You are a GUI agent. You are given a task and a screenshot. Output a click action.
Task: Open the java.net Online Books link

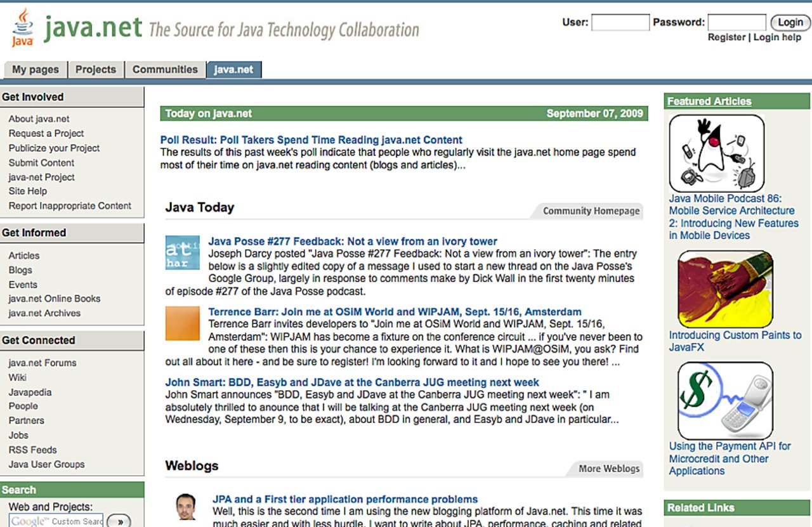click(54, 298)
